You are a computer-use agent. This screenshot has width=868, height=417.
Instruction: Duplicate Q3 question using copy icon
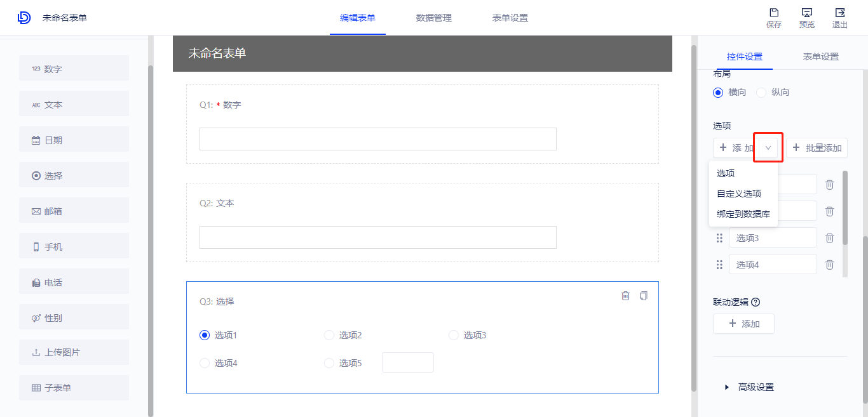[644, 296]
